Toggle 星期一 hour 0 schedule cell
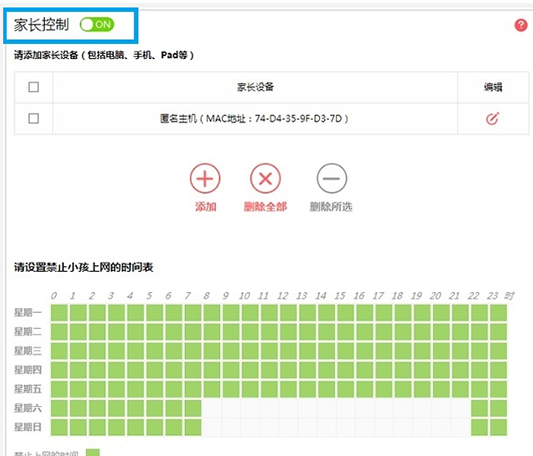Image resolution: width=533 pixels, height=456 pixels. [59, 313]
